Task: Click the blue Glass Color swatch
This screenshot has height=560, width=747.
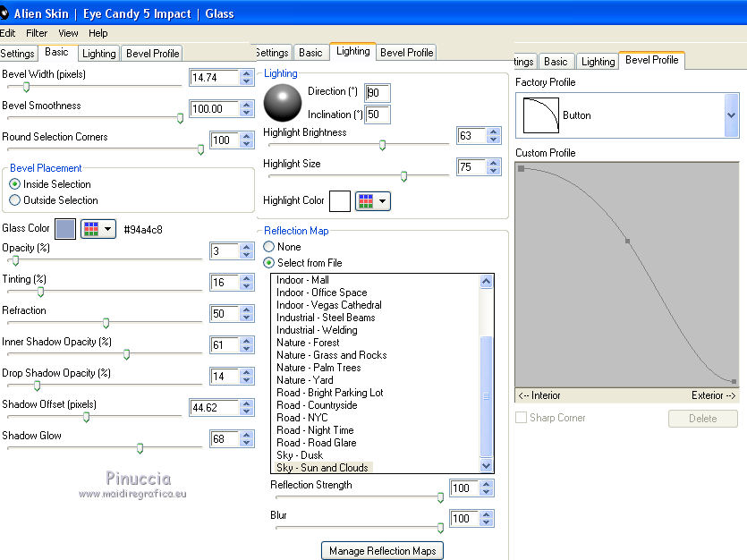Action: 65,229
